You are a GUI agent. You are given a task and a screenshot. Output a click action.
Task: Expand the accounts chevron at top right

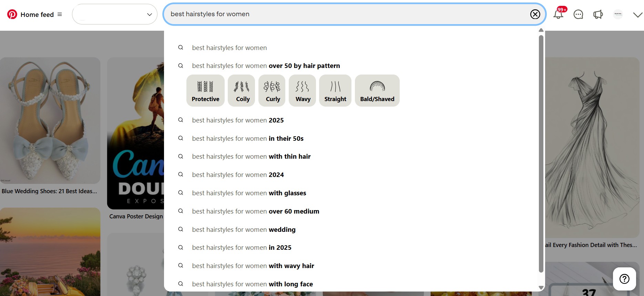[x=637, y=14]
